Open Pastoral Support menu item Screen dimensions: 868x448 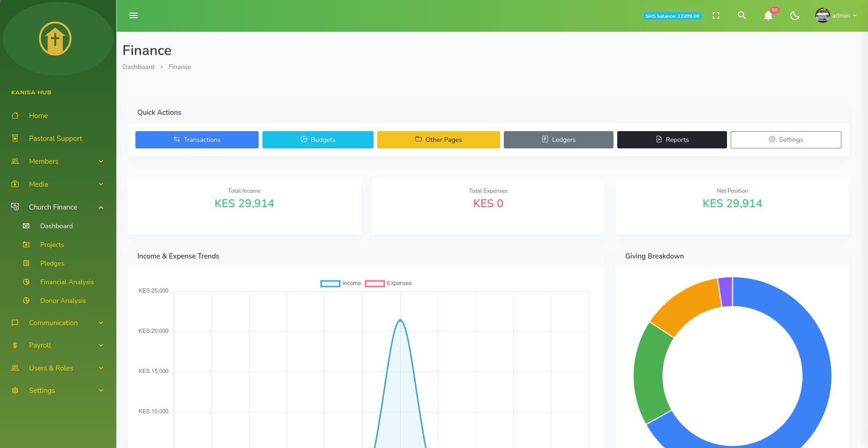click(x=56, y=138)
